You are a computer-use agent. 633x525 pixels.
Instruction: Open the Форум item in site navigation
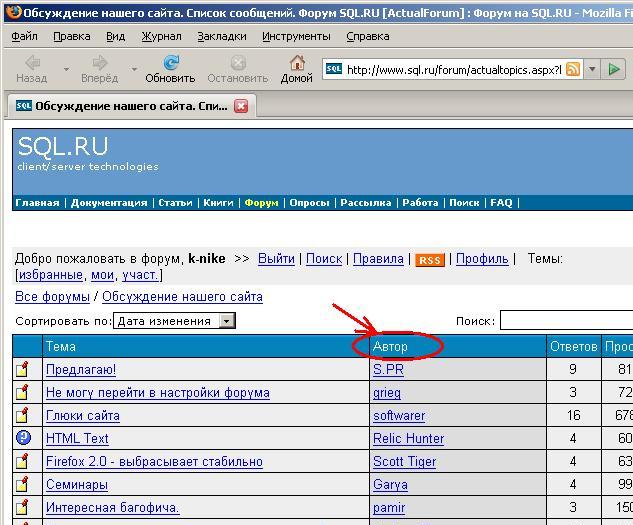261,202
